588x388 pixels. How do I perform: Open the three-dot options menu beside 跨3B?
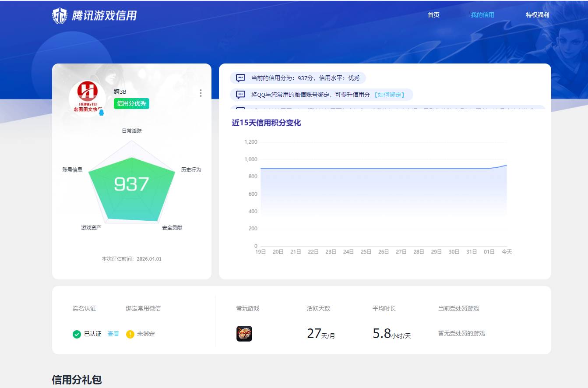[201, 93]
